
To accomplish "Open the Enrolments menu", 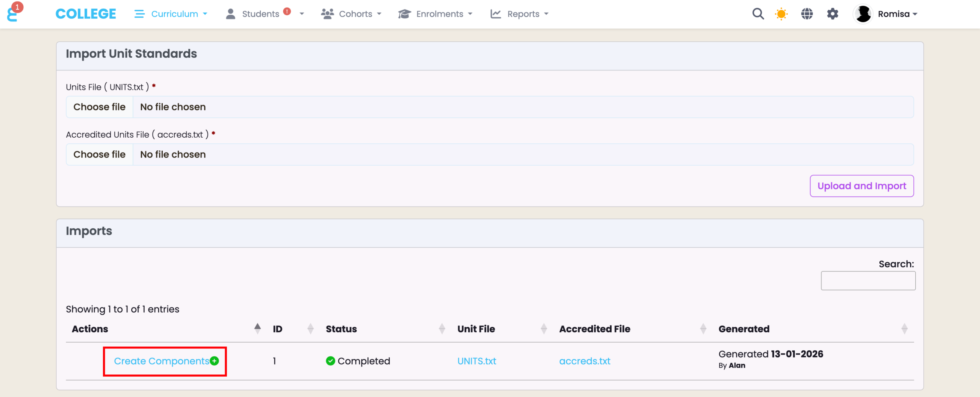I will pyautogui.click(x=435, y=14).
